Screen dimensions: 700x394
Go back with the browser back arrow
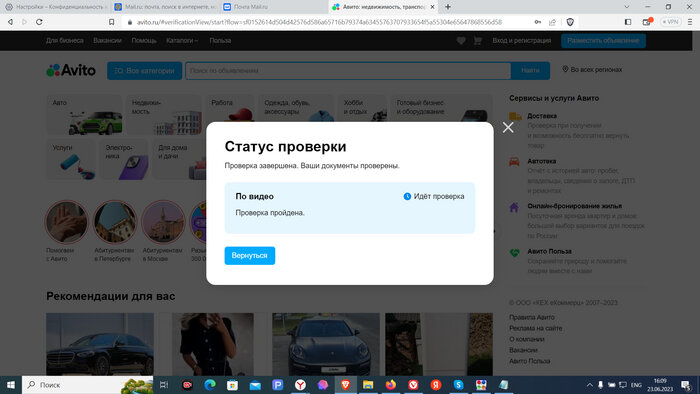click(x=10, y=22)
